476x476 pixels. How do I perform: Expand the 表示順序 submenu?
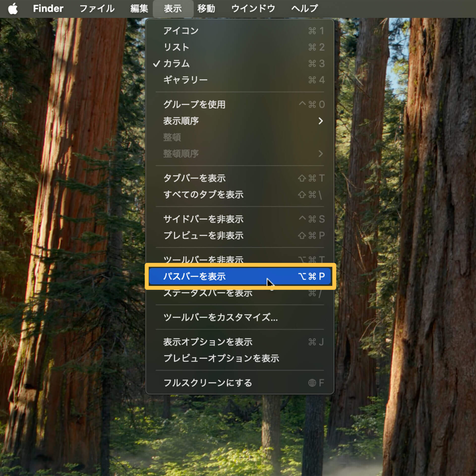[x=240, y=121]
